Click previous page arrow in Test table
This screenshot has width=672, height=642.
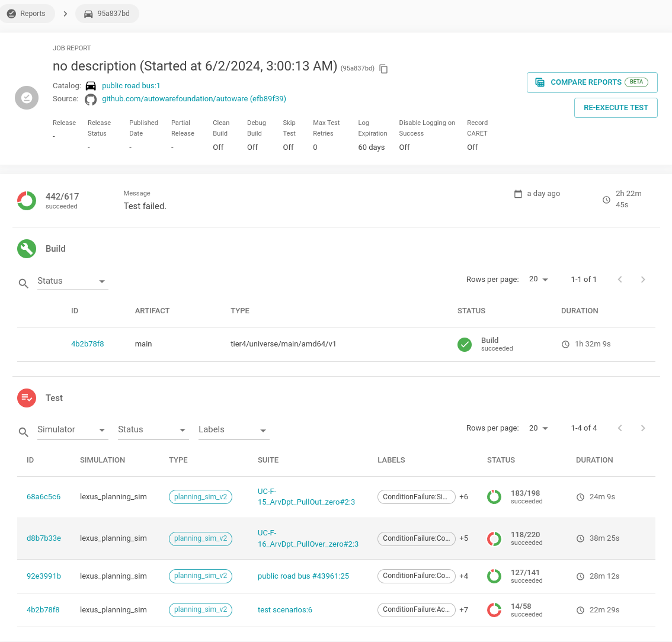coord(620,428)
